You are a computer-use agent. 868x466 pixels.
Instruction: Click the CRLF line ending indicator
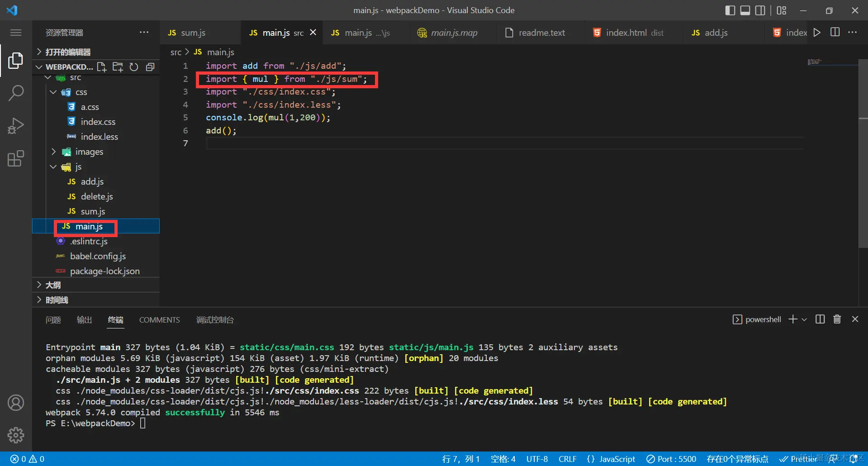(x=567, y=459)
